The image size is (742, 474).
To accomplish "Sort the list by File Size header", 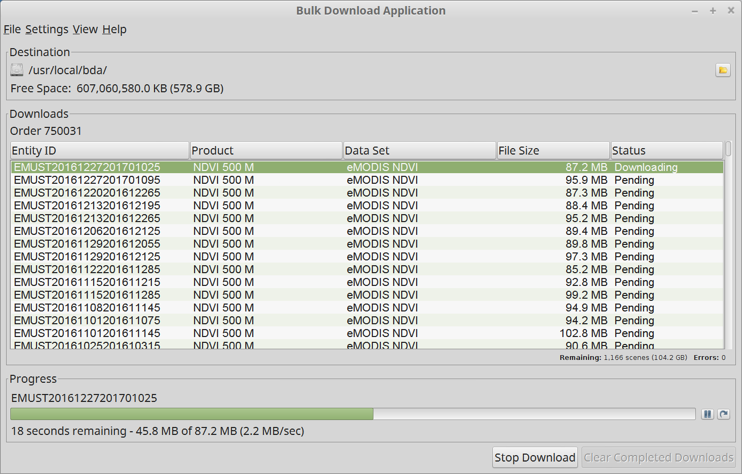I will (x=552, y=150).
